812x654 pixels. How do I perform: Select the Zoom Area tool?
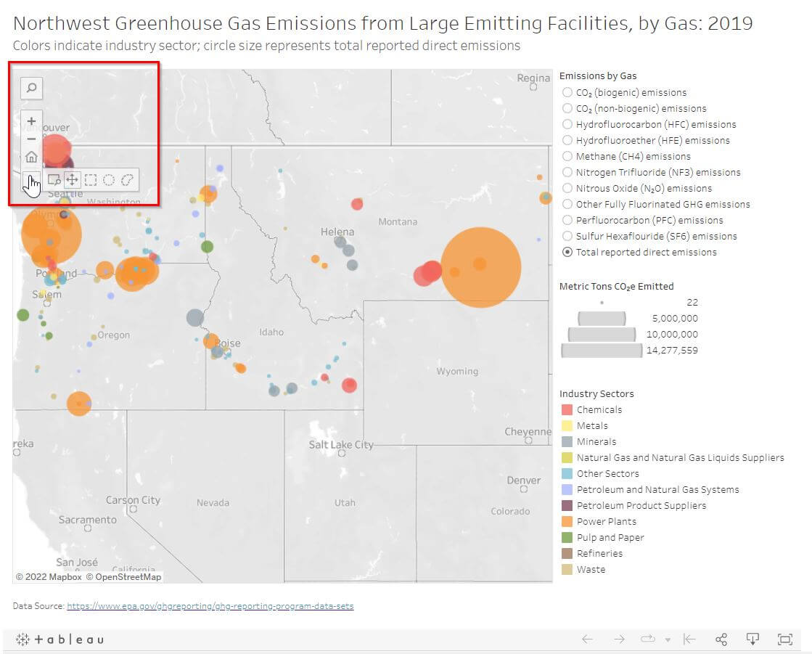[54, 180]
